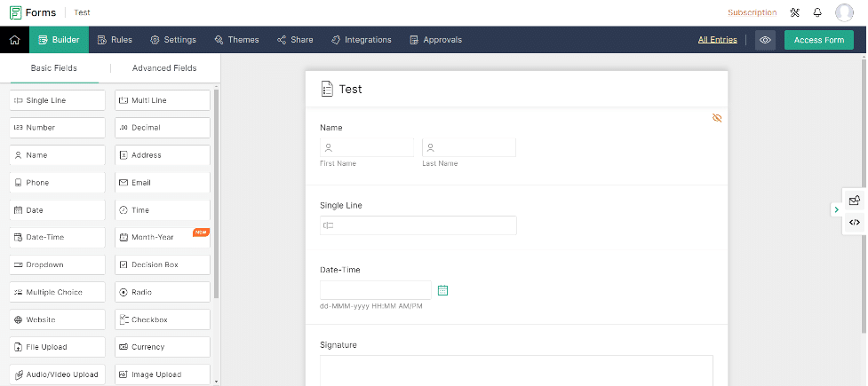Add a Decision Box field
868x386 pixels.
click(163, 265)
